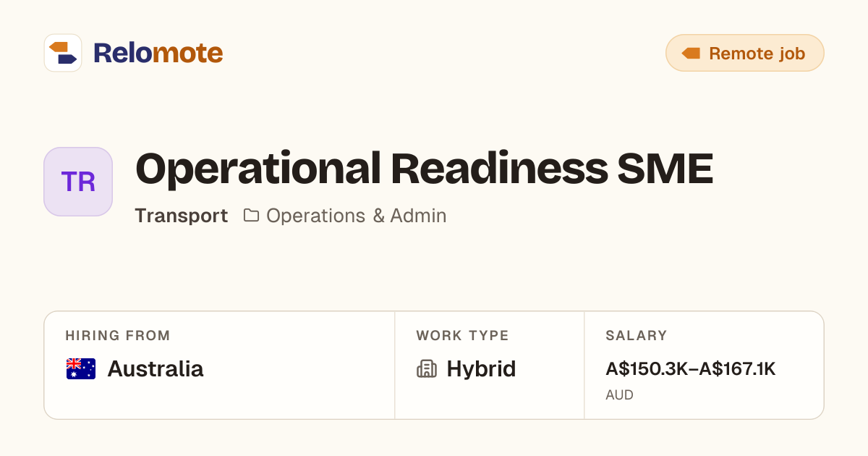This screenshot has height=456, width=868.
Task: Click the Remote job badge
Action: point(745,53)
